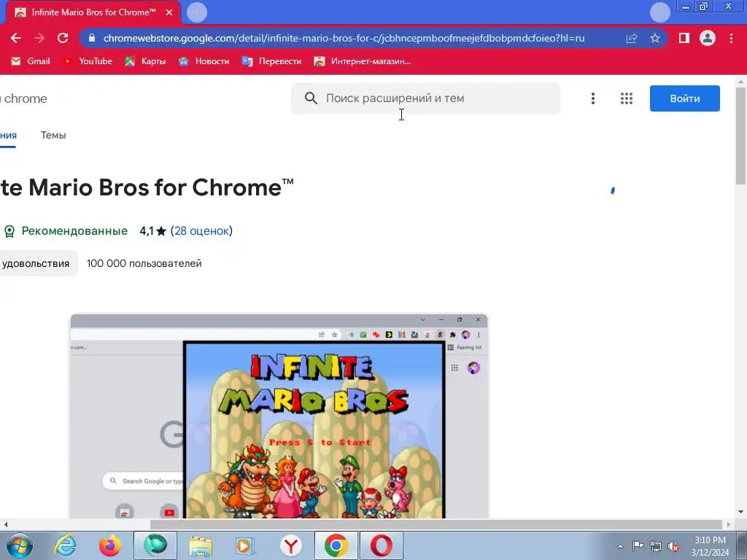This screenshot has width=747, height=560.
Task: Open YouTube bookmark
Action: (x=88, y=61)
